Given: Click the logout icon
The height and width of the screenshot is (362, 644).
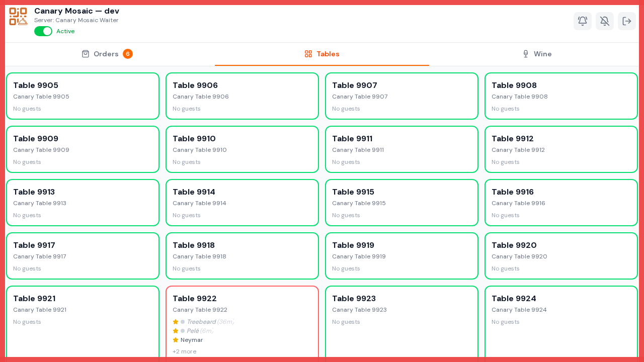Looking at the screenshot, I should pos(627,21).
